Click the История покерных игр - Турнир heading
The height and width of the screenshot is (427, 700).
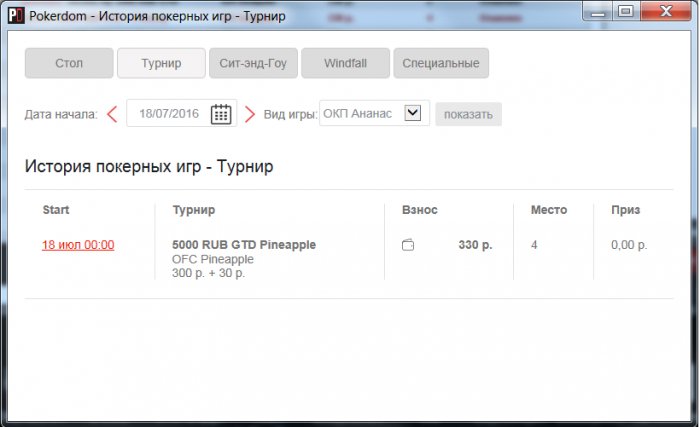click(x=149, y=167)
